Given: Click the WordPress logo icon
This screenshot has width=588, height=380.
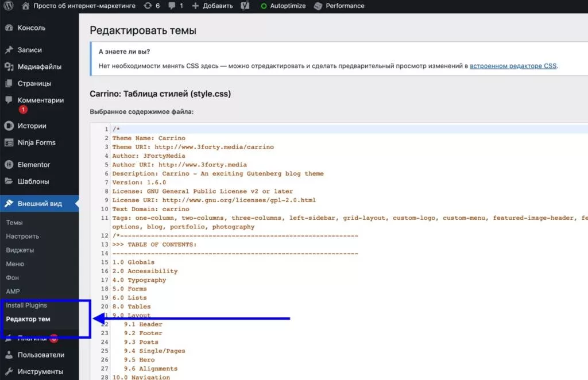Looking at the screenshot, I should pyautogui.click(x=8, y=6).
